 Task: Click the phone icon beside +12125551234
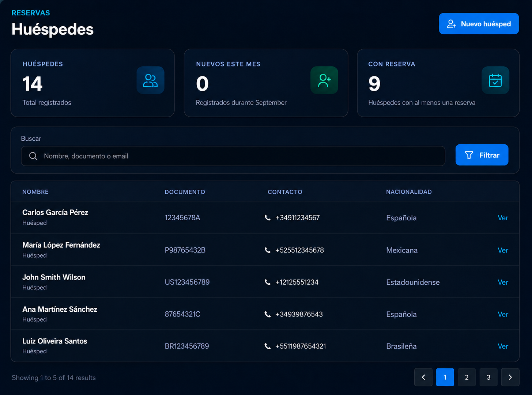pos(268,282)
